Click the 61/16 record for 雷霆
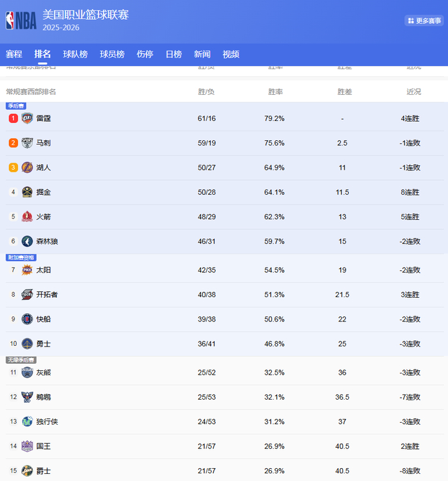This screenshot has width=448, height=481. pos(207,118)
